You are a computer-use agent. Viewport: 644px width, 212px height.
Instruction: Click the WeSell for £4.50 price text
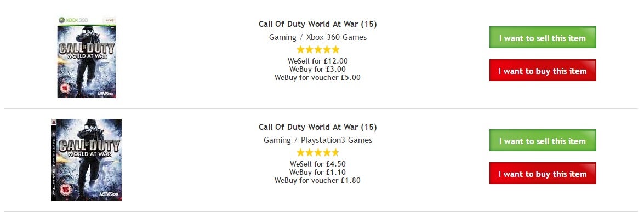[317, 164]
